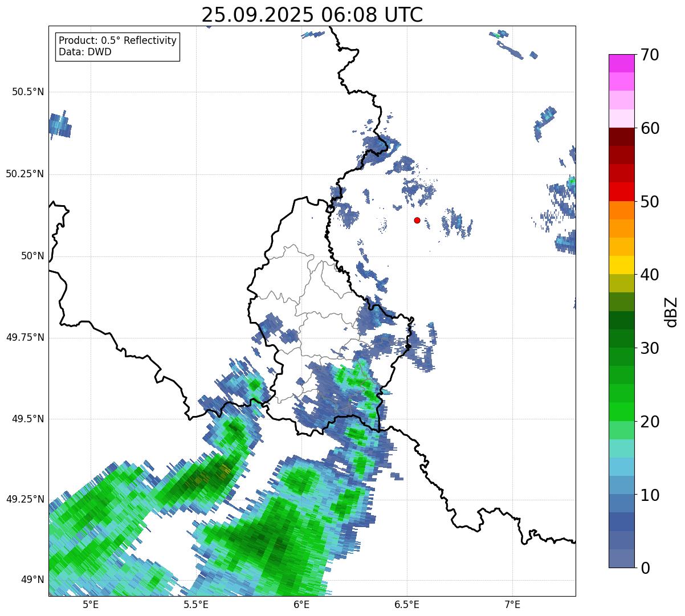Click the 49.5°N latitude tick label
This screenshot has height=616, width=685.
coord(28,419)
